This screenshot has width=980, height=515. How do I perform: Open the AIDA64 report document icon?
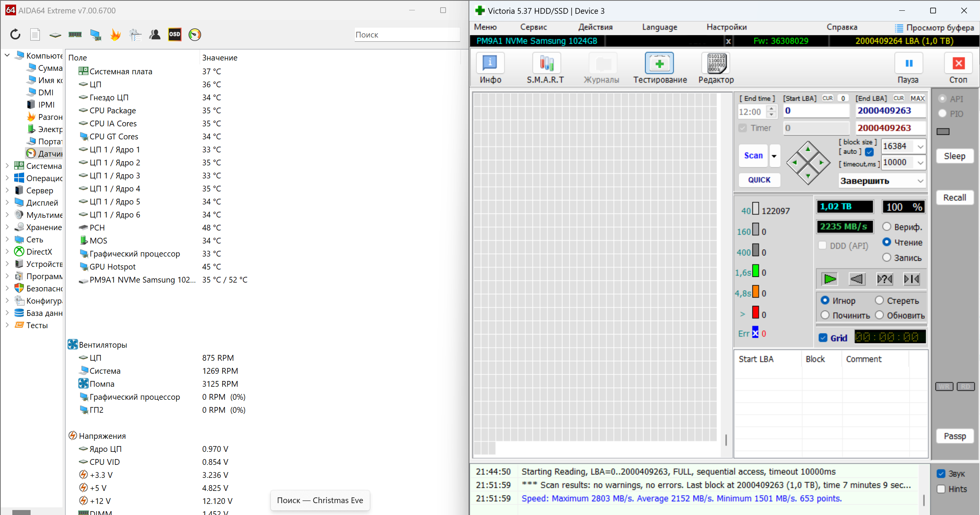tap(35, 34)
